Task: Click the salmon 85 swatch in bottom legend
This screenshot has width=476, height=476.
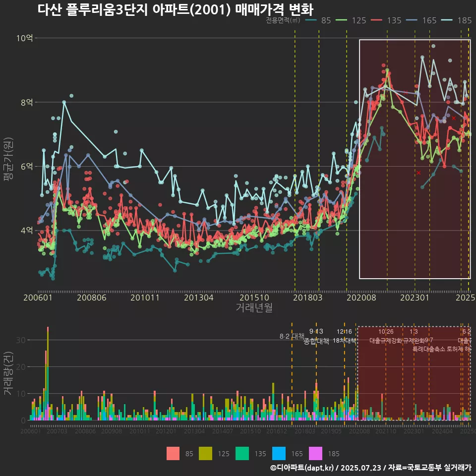Action: (x=173, y=454)
